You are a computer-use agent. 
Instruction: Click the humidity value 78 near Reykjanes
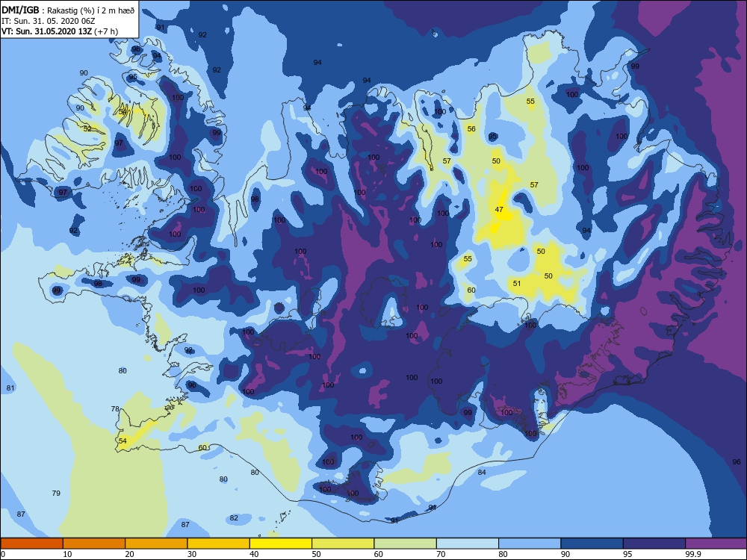[115, 408]
